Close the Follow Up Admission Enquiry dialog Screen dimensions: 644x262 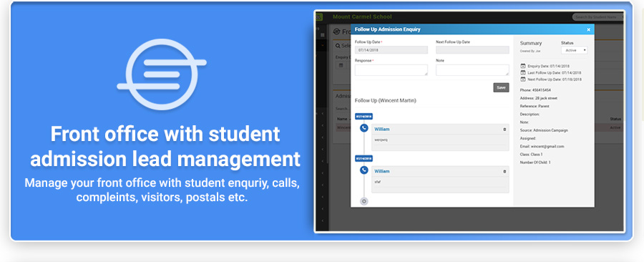tap(588, 29)
